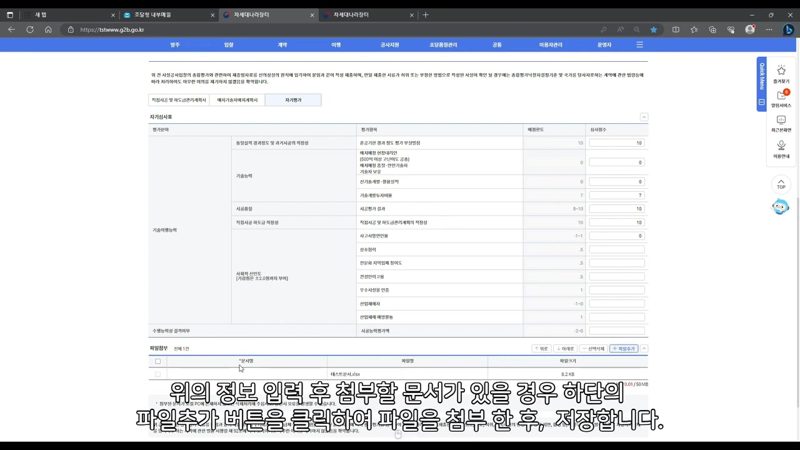Viewport: 800px width, 450px height.
Task: Switch to the 직접시공 및 하도급관리계획서 tab
Action: (x=179, y=100)
